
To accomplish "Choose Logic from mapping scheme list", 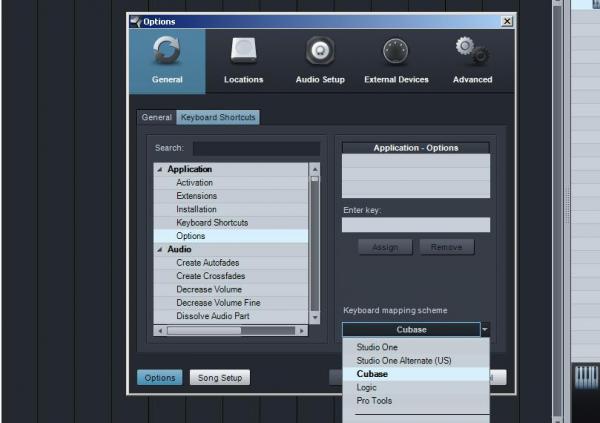I will [366, 387].
